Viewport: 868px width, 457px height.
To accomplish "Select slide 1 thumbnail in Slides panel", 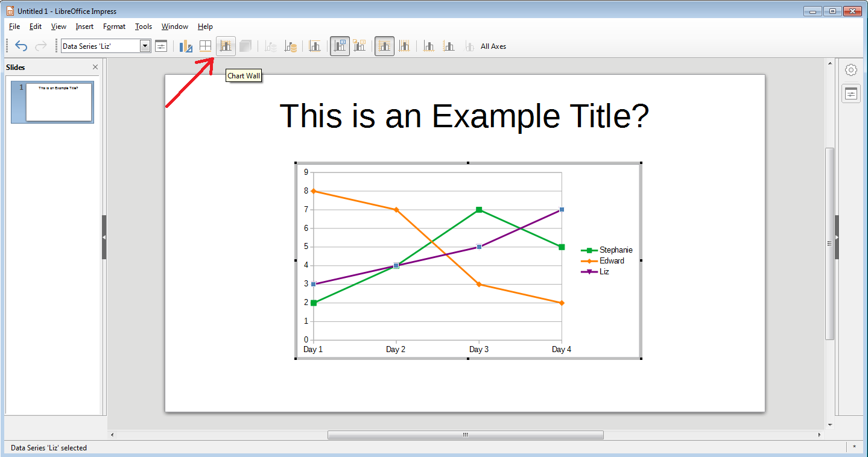I will click(52, 102).
